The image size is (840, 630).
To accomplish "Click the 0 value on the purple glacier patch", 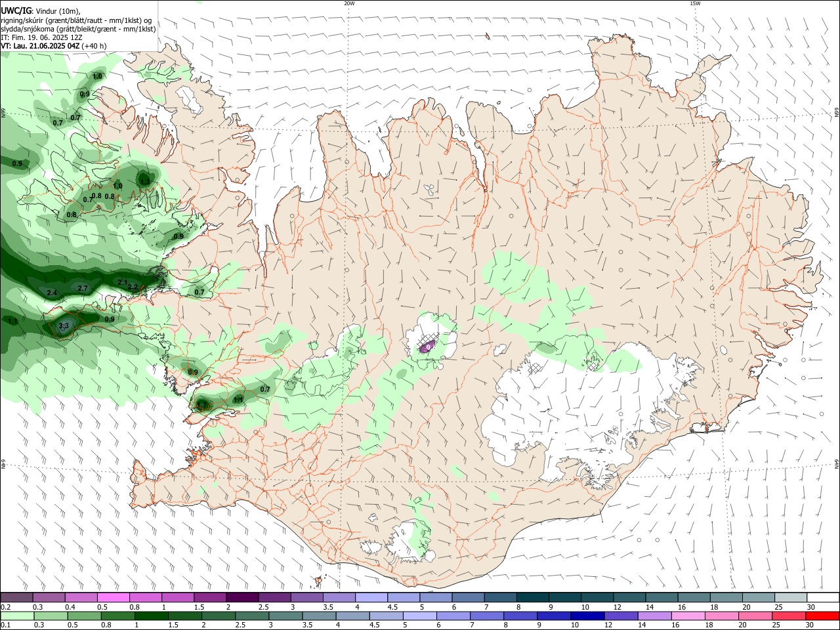I will (428, 346).
